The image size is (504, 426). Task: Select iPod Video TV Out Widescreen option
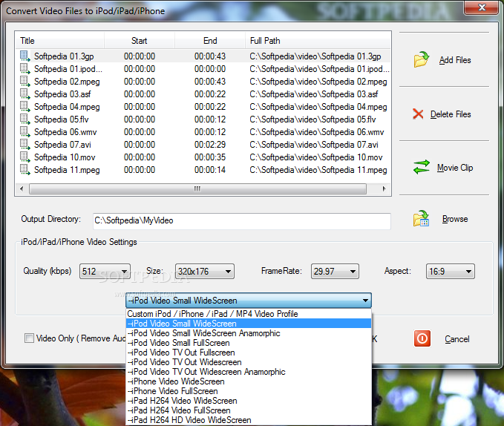coord(249,362)
